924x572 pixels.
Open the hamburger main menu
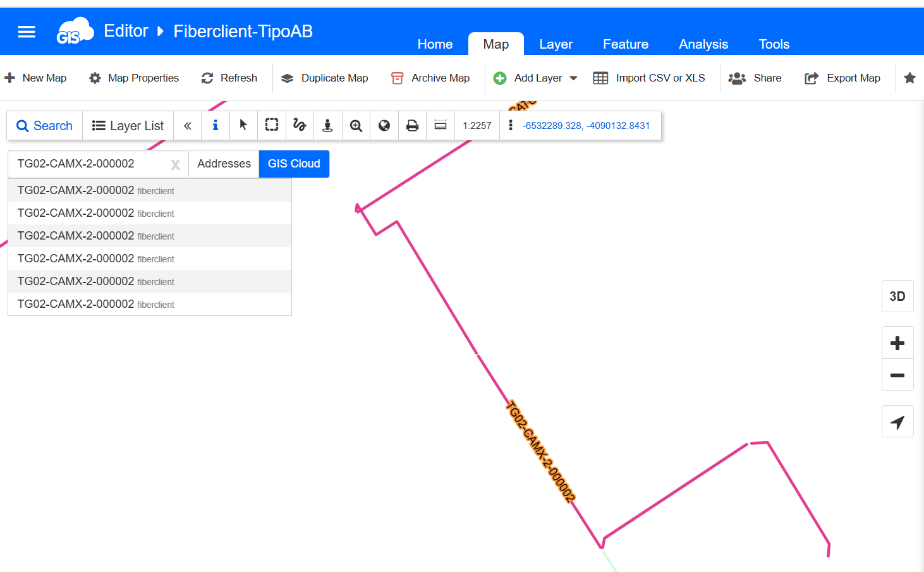coord(27,32)
